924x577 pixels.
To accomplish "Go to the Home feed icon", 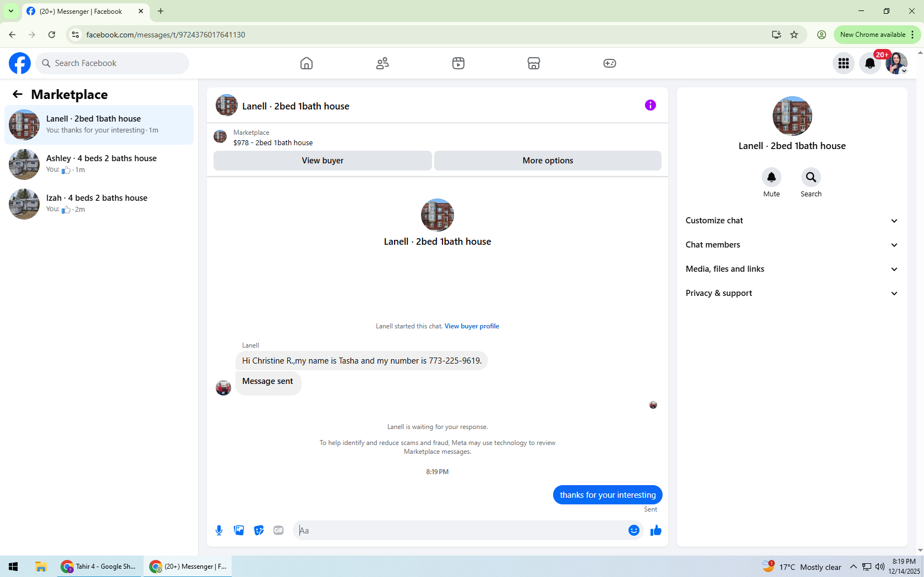I will point(307,63).
